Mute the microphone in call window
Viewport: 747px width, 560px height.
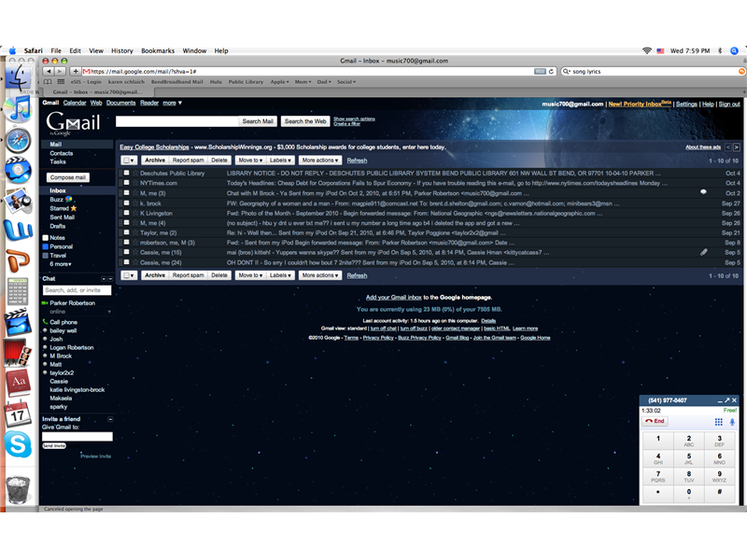point(732,422)
